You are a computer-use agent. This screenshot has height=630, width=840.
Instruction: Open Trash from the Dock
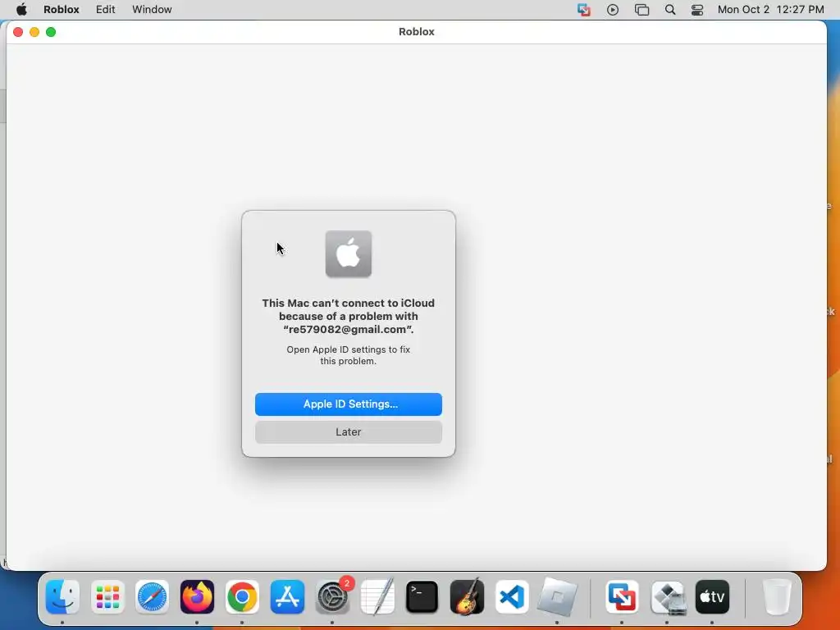tap(777, 597)
